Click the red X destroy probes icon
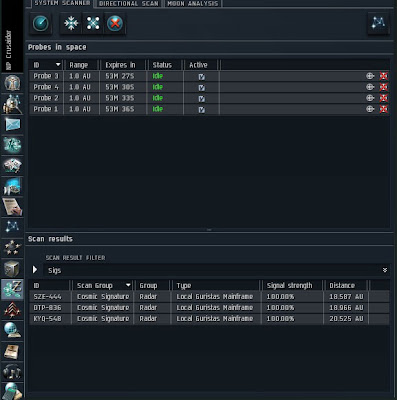Screen dimensions: 397x400 (x=115, y=23)
